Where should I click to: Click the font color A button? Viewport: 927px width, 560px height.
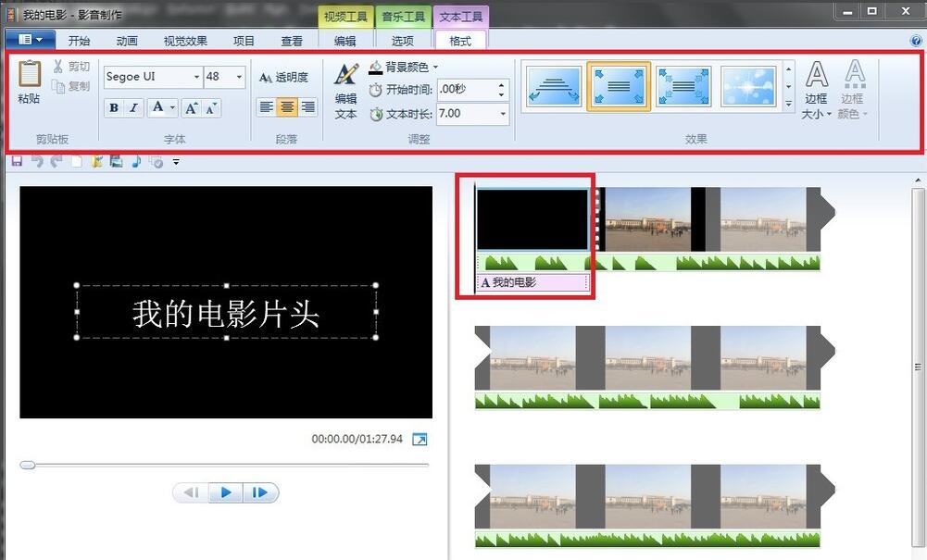(x=157, y=107)
